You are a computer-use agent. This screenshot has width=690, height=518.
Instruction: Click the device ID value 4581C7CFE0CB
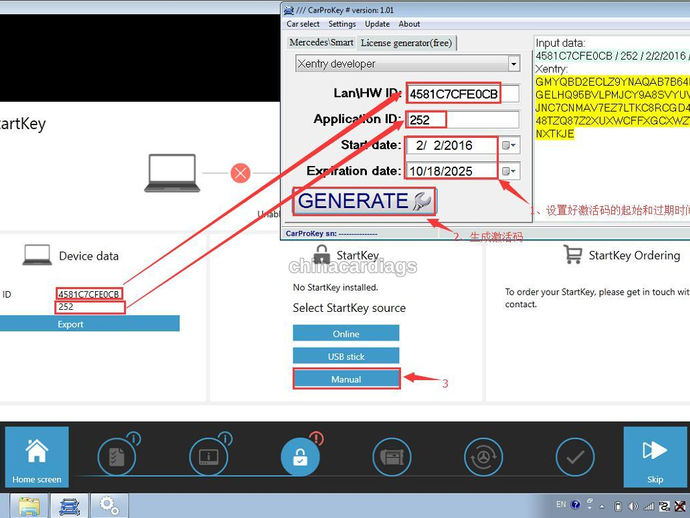pyautogui.click(x=89, y=294)
